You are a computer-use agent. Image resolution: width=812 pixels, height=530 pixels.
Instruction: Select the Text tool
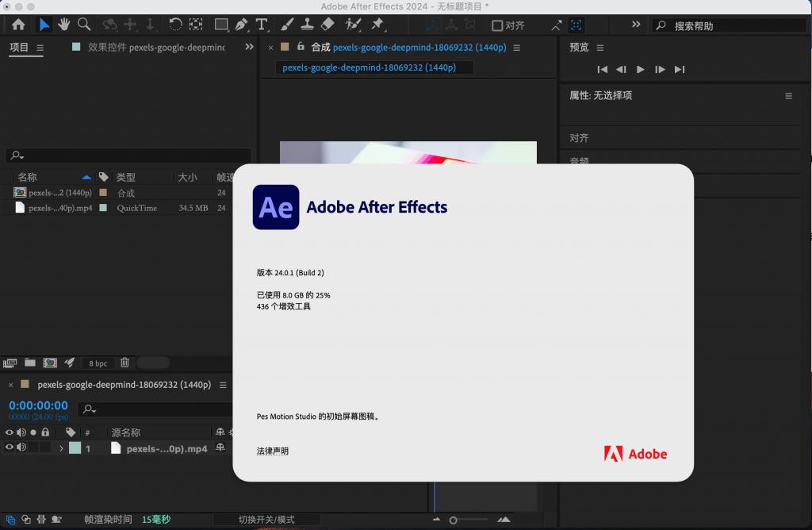pos(262,25)
